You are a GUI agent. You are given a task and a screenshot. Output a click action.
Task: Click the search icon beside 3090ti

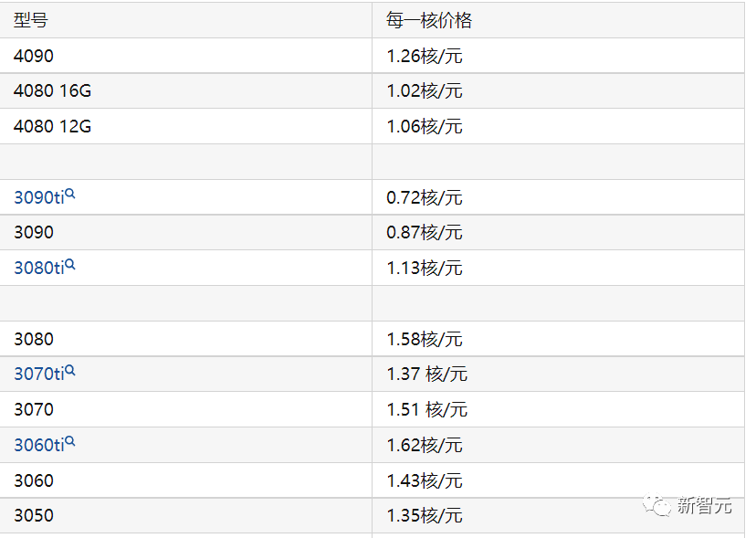tap(70, 194)
